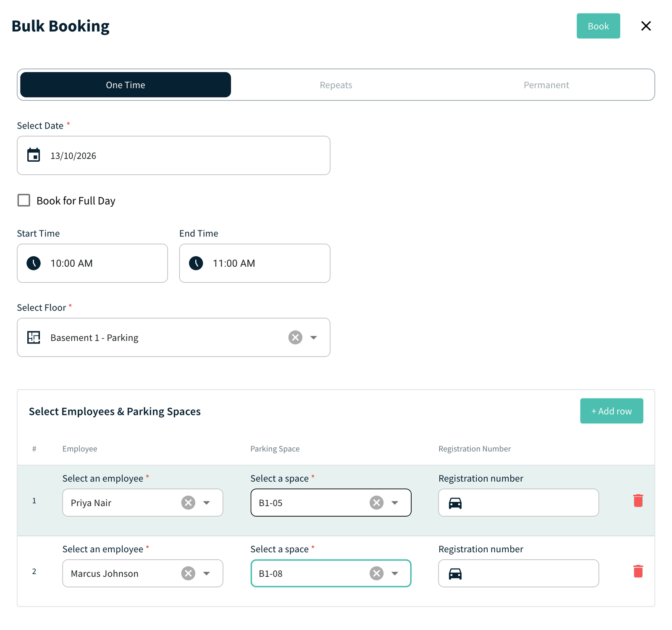Screen dimensions: 672x630
Task: Click the Book button
Action: click(598, 26)
